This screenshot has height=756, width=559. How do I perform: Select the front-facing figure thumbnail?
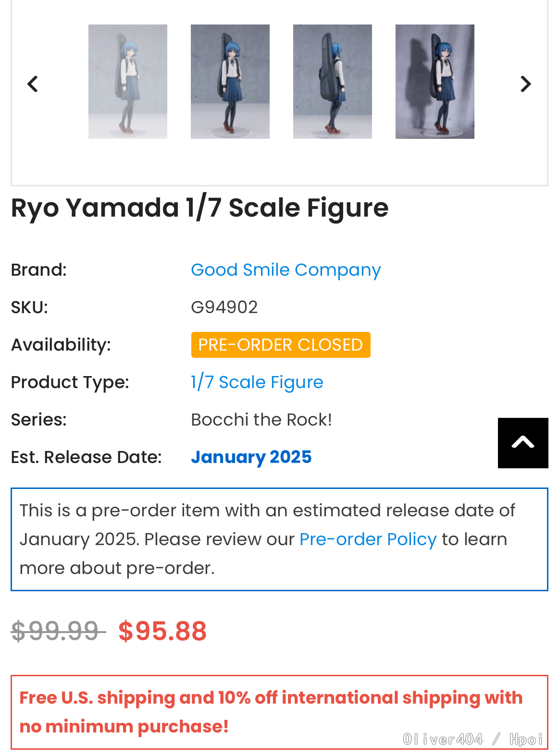click(x=230, y=82)
